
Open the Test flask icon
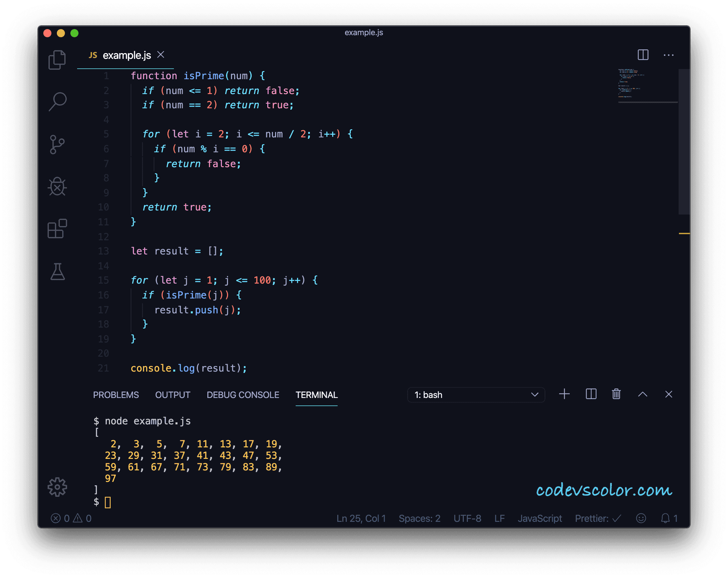57,271
